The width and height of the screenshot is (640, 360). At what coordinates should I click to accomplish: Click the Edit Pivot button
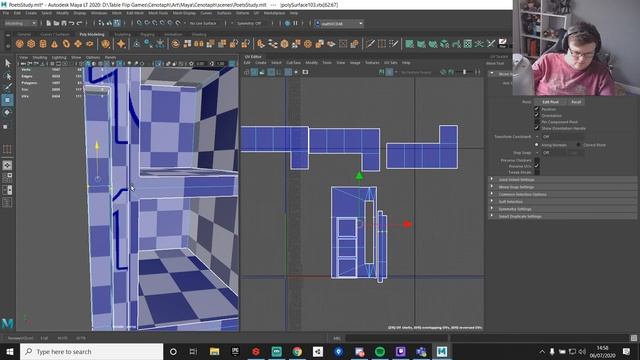click(550, 102)
